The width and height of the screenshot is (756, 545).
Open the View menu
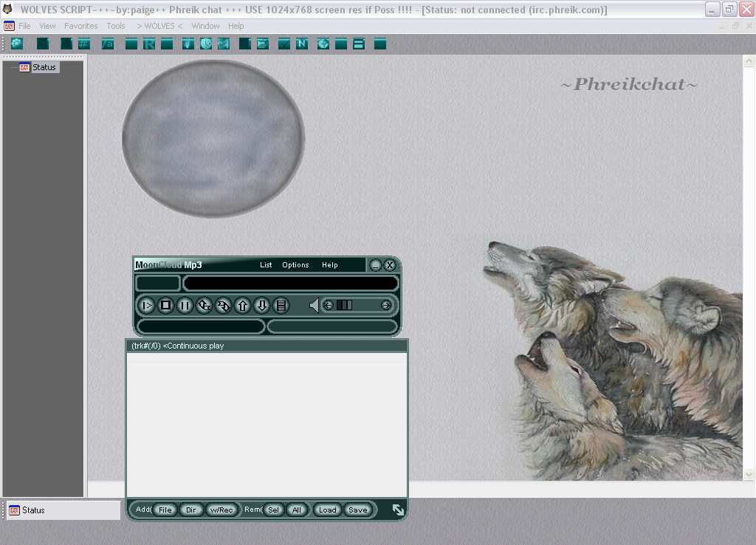click(x=47, y=26)
